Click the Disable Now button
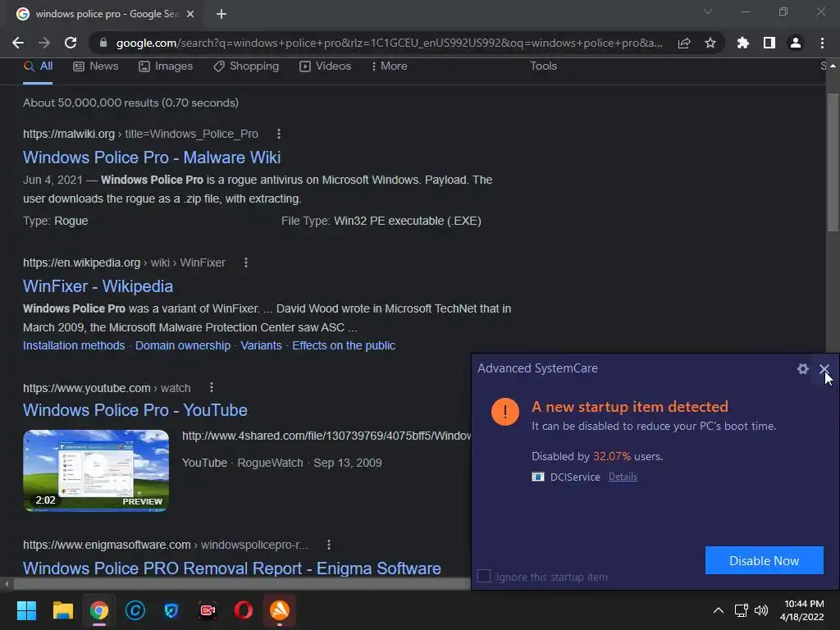The image size is (840, 630). click(x=764, y=560)
